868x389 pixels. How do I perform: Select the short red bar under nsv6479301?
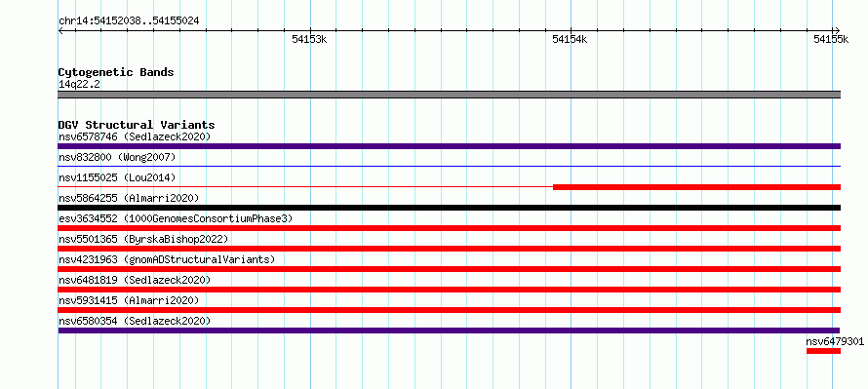tap(824, 351)
